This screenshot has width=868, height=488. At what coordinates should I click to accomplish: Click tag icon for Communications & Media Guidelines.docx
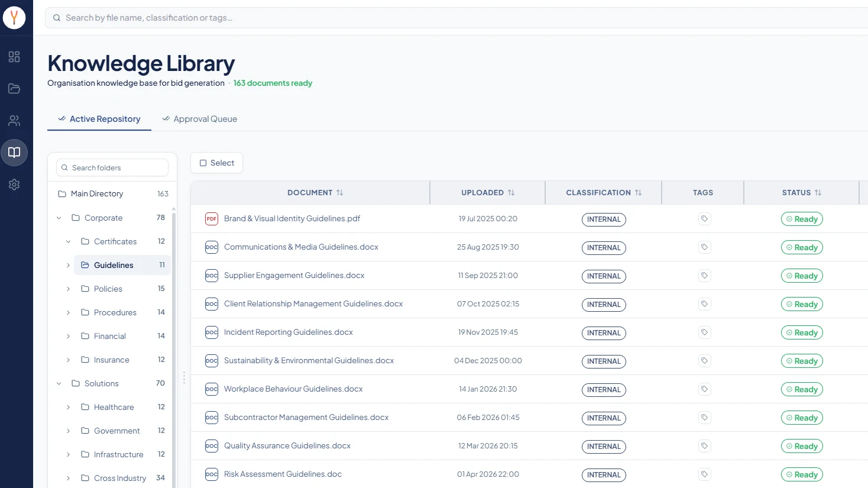point(704,247)
